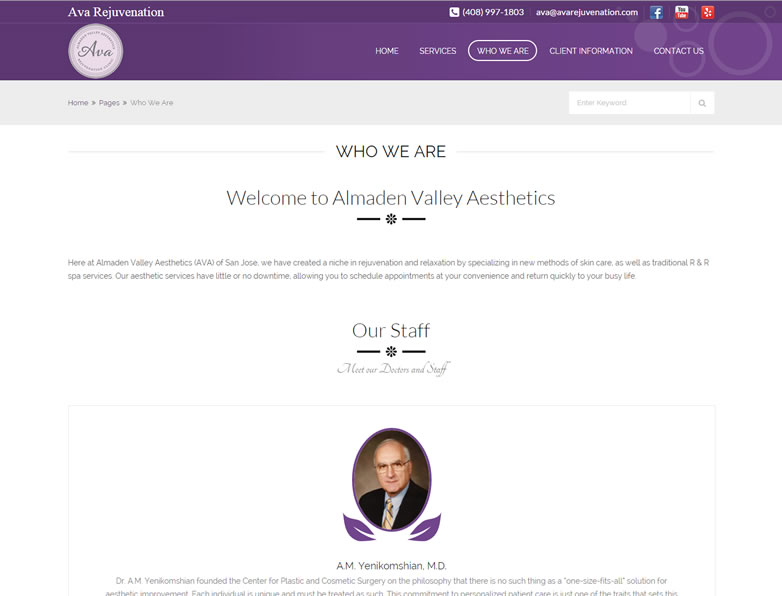Open the YouTube social icon

tap(681, 12)
